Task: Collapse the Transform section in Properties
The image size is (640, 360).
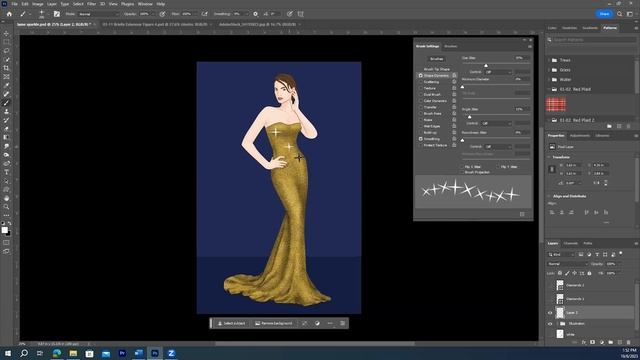Action: tap(549, 157)
